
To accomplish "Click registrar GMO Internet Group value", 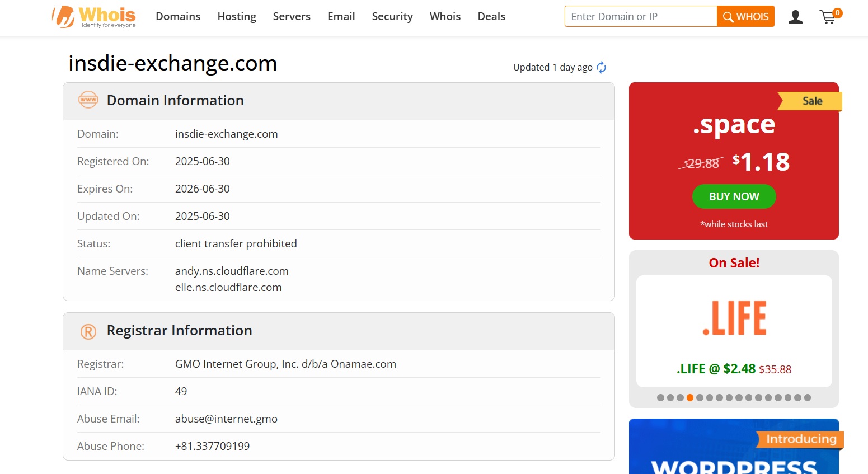I will pyautogui.click(x=285, y=364).
